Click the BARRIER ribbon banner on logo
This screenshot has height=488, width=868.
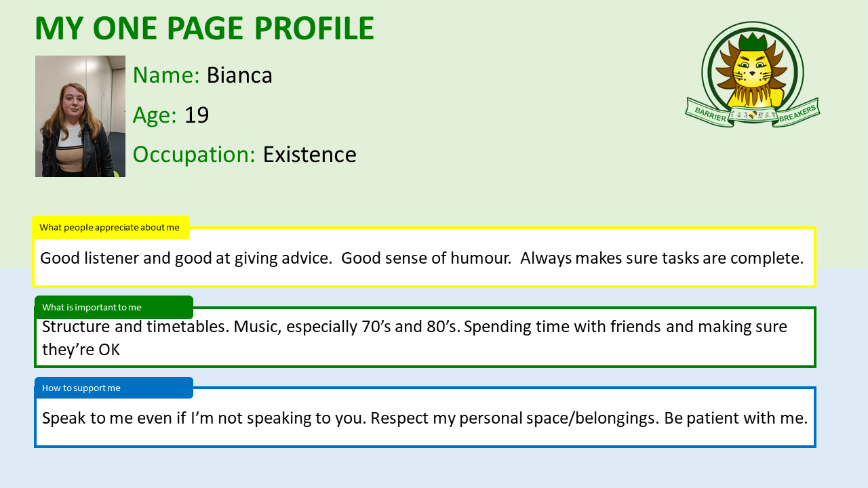pyautogui.click(x=711, y=113)
